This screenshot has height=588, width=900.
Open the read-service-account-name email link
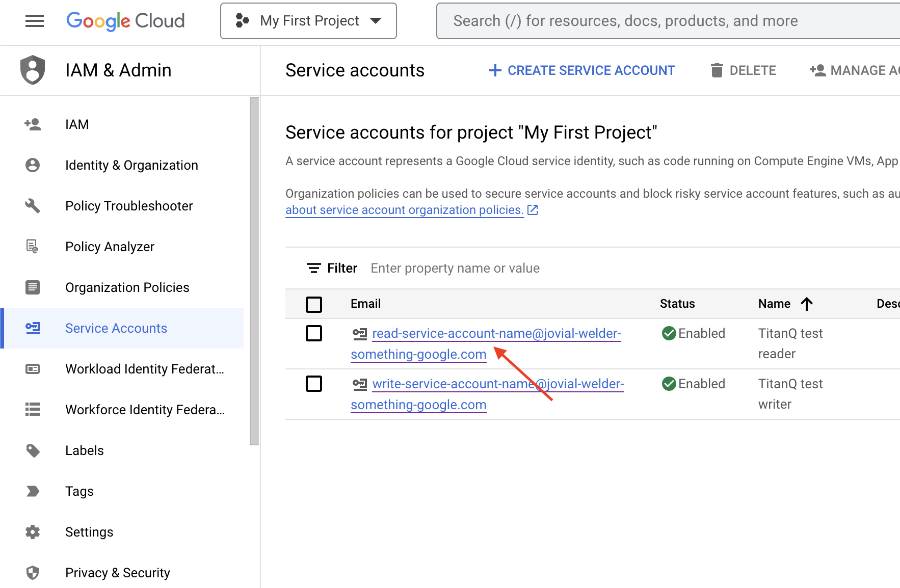486,343
